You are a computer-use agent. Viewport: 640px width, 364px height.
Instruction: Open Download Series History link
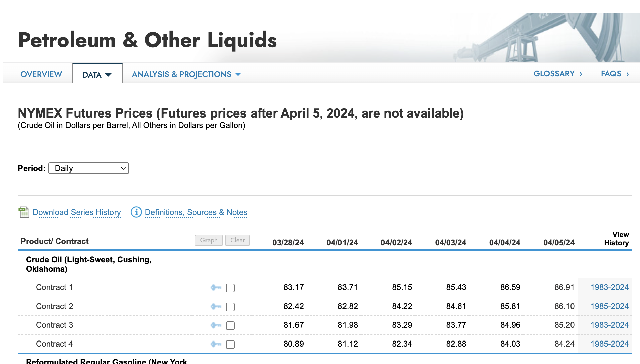point(77,212)
